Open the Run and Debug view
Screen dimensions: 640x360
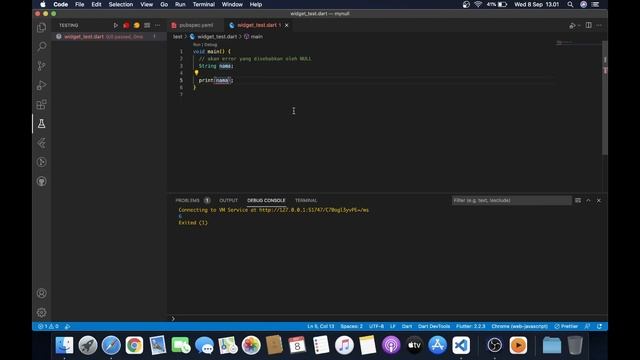coord(41,85)
